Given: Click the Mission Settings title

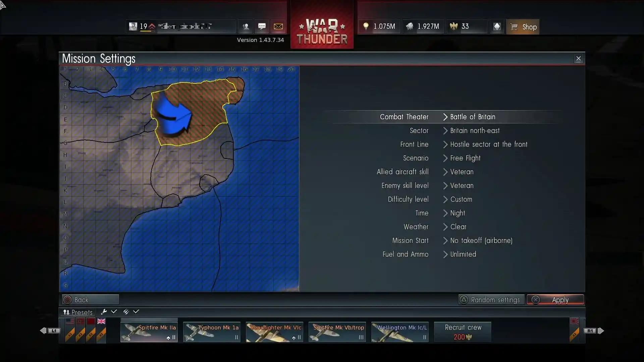Looking at the screenshot, I should (x=99, y=59).
